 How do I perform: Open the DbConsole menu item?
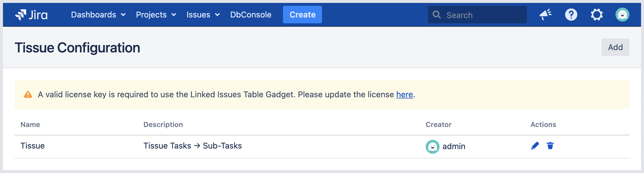tap(251, 15)
